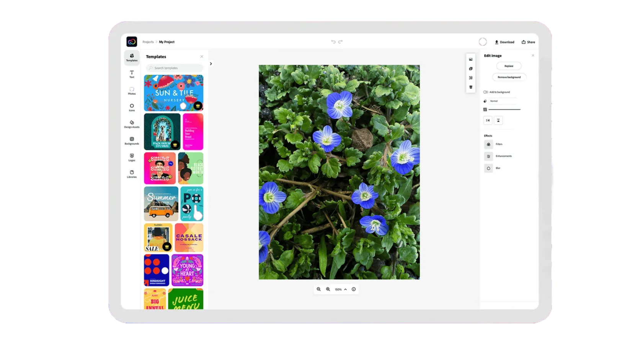643x364 pixels.
Task: Open the Libraries tab
Action: tap(132, 174)
